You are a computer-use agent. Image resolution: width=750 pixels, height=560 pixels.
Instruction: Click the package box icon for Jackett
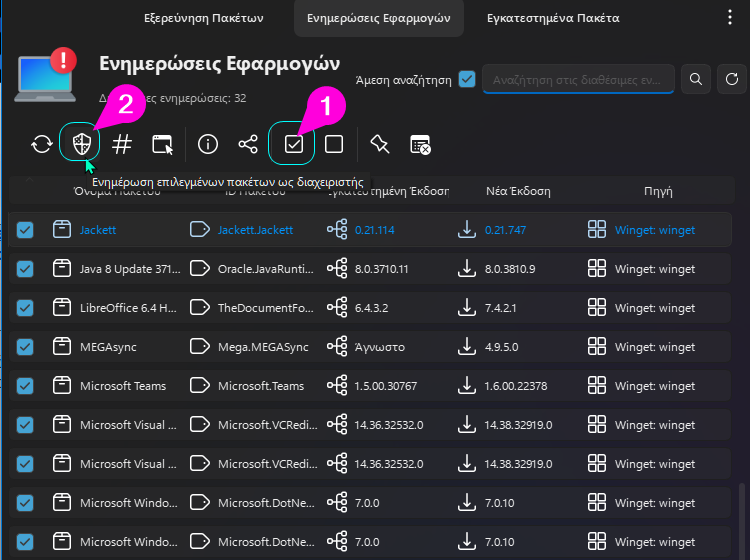tap(62, 230)
